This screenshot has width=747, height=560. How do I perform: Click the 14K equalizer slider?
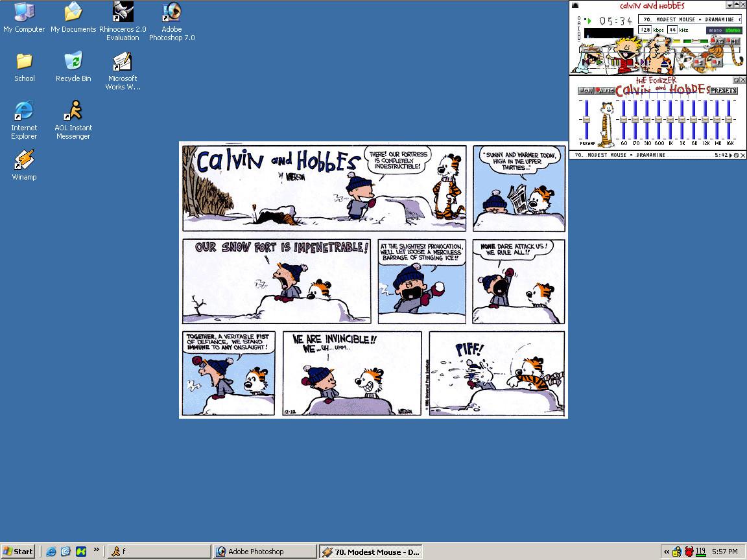[717, 119]
